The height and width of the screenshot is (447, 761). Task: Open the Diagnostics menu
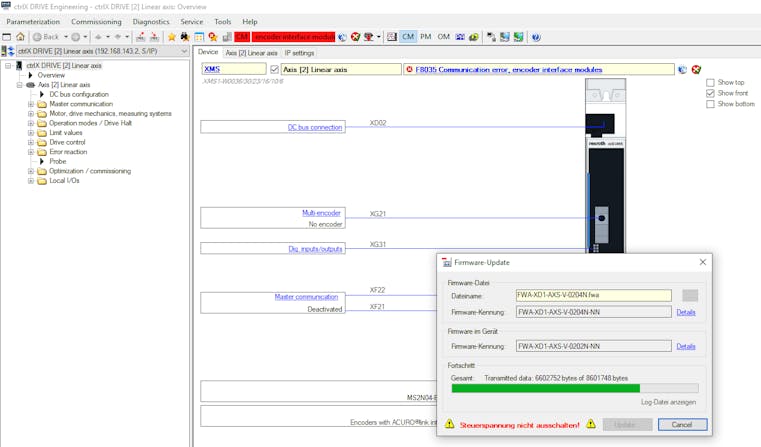[x=151, y=22]
